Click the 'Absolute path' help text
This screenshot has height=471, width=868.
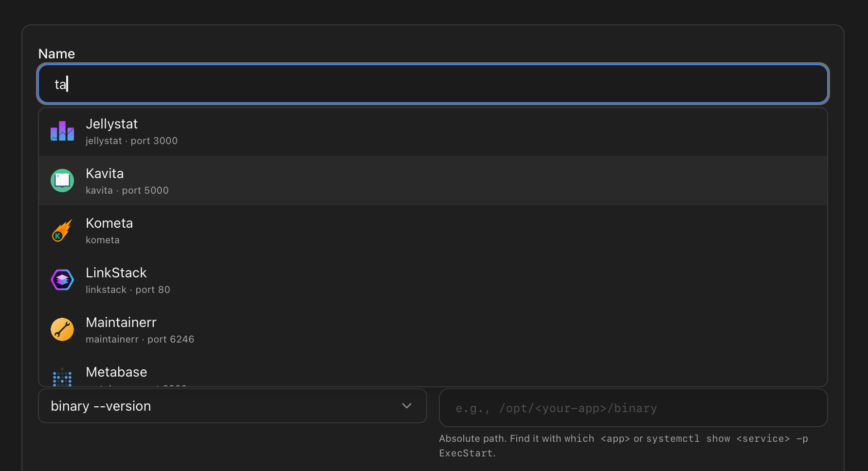pos(624,446)
